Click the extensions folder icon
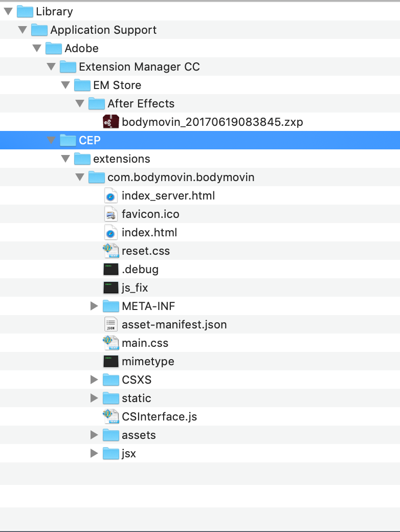The image size is (400, 532). [82, 158]
